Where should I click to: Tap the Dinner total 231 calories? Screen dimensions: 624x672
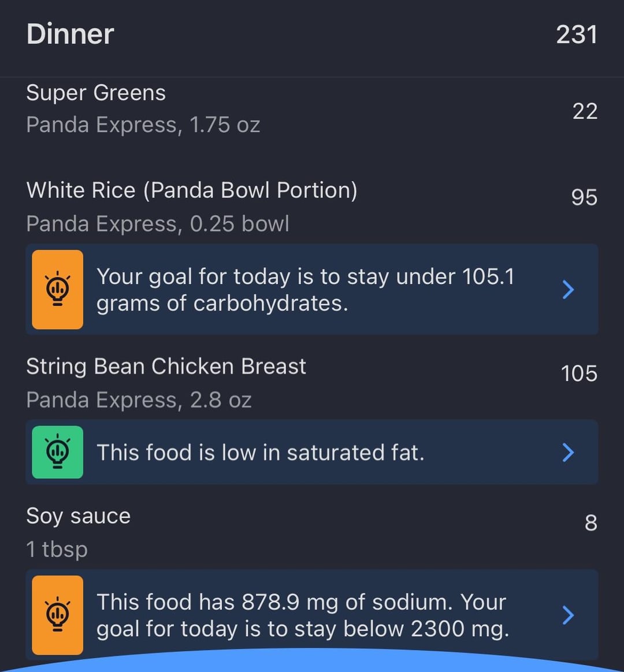pyautogui.click(x=577, y=34)
